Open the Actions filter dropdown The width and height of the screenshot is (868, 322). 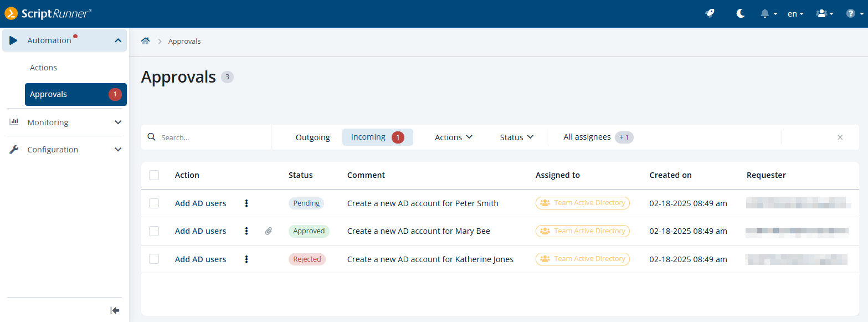tap(453, 137)
